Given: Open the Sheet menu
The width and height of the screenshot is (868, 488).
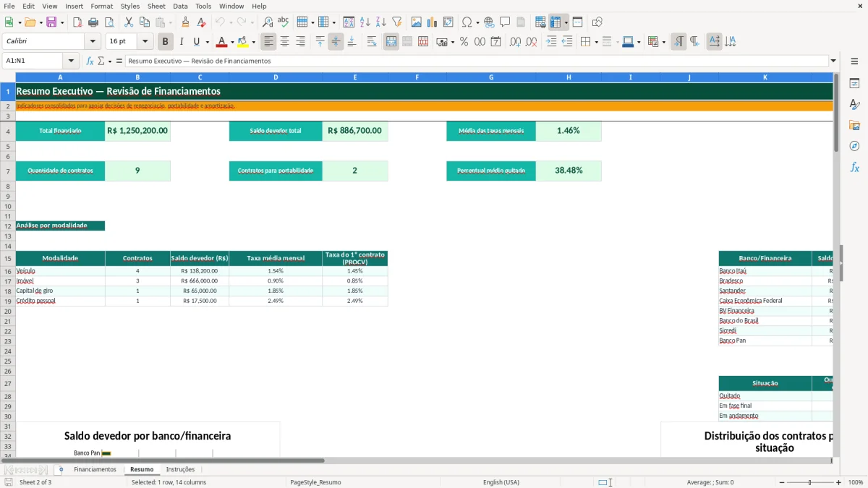Looking at the screenshot, I should click(x=156, y=6).
